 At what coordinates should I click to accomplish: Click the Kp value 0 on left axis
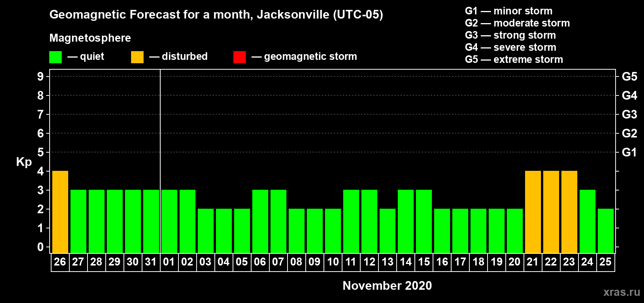[x=41, y=247]
